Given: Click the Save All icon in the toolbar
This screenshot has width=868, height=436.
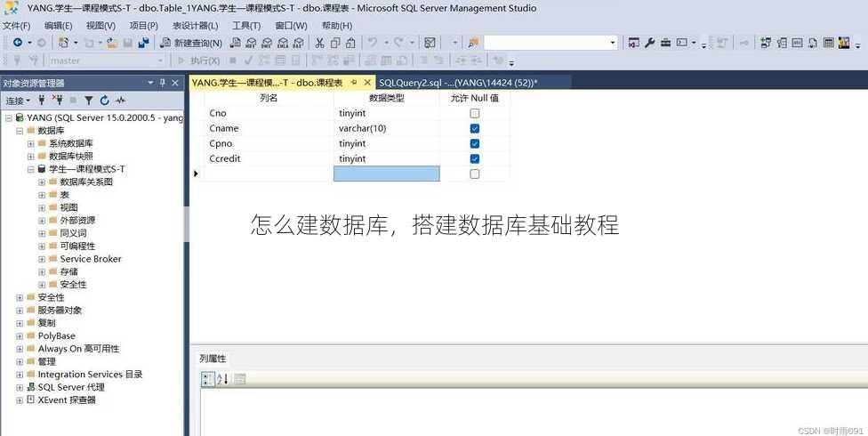Looking at the screenshot, I should click(143, 43).
